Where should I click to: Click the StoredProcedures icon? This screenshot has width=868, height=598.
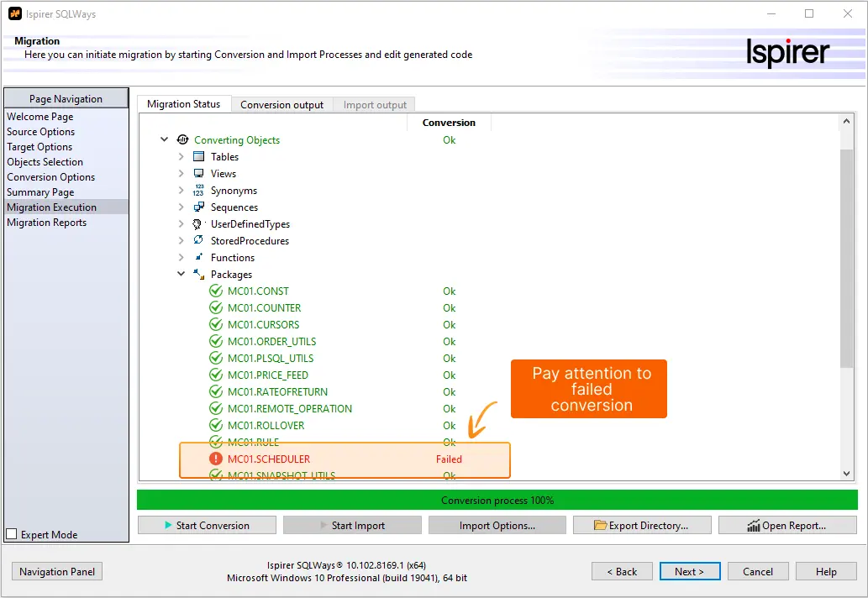click(198, 240)
